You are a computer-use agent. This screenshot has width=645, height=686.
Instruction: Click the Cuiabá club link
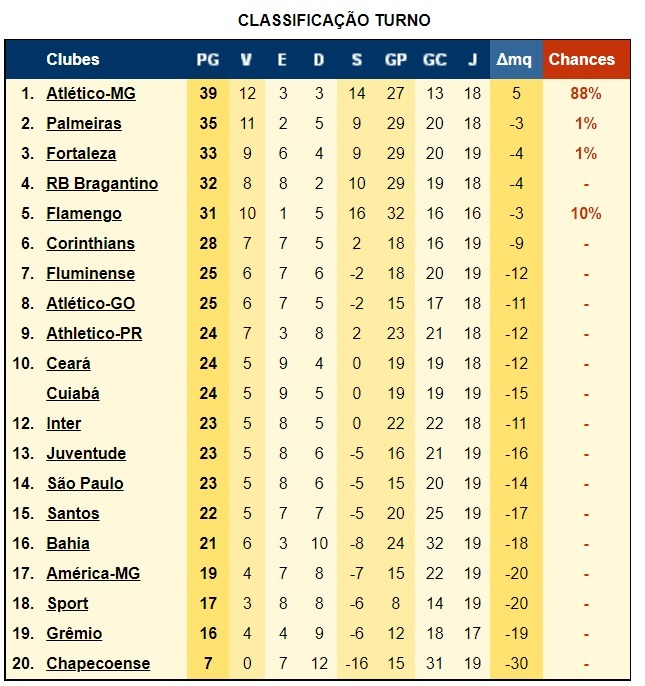tap(73, 393)
